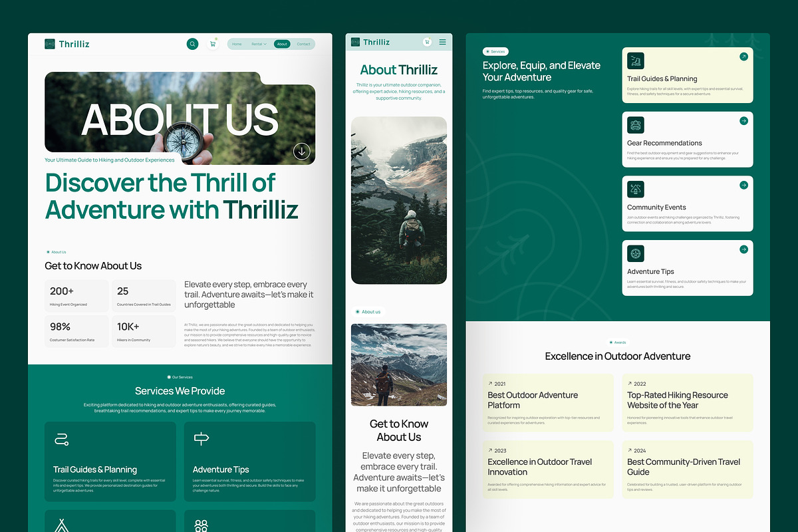This screenshot has width=798, height=532.
Task: Click the mobile hiker mountain photo
Action: [x=399, y=200]
